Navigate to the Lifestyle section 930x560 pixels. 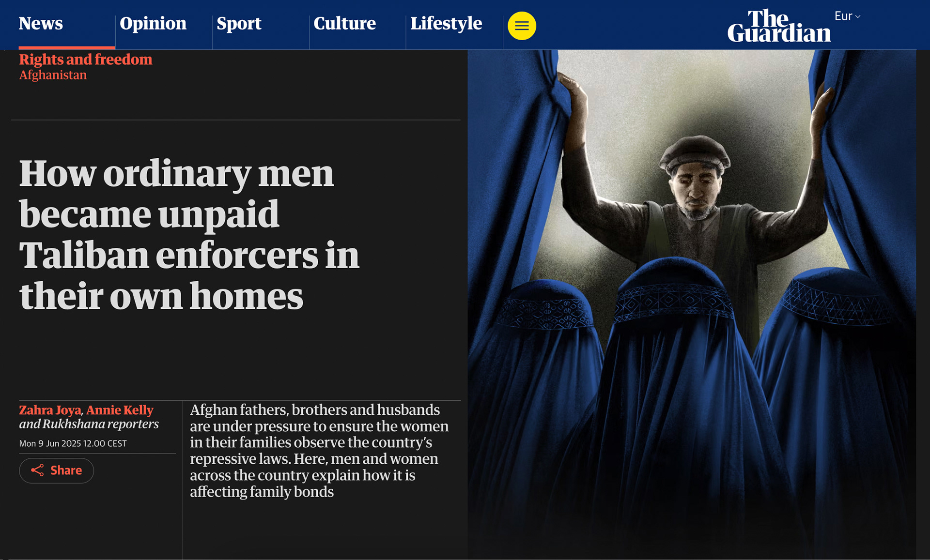pos(446,23)
